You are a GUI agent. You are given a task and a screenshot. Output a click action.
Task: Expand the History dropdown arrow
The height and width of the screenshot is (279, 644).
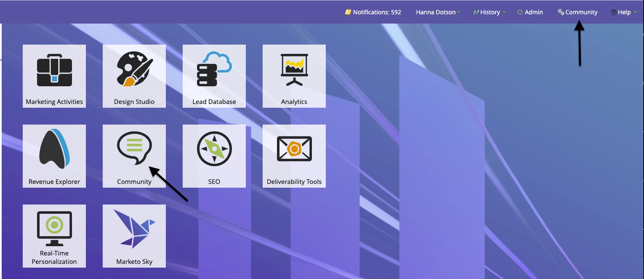(x=504, y=12)
